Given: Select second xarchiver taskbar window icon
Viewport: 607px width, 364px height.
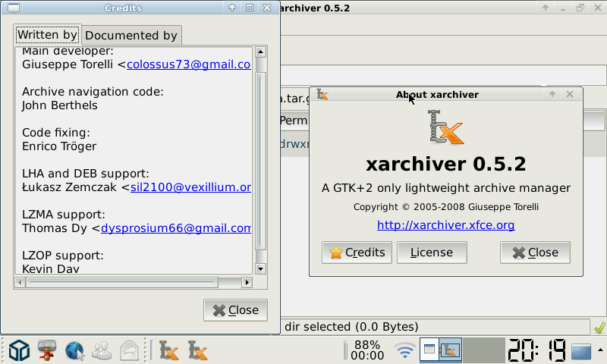Looking at the screenshot, I should [198, 350].
